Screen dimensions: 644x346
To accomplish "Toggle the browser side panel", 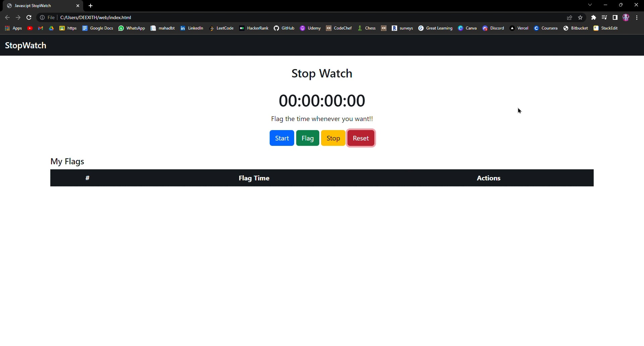I will (x=615, y=17).
